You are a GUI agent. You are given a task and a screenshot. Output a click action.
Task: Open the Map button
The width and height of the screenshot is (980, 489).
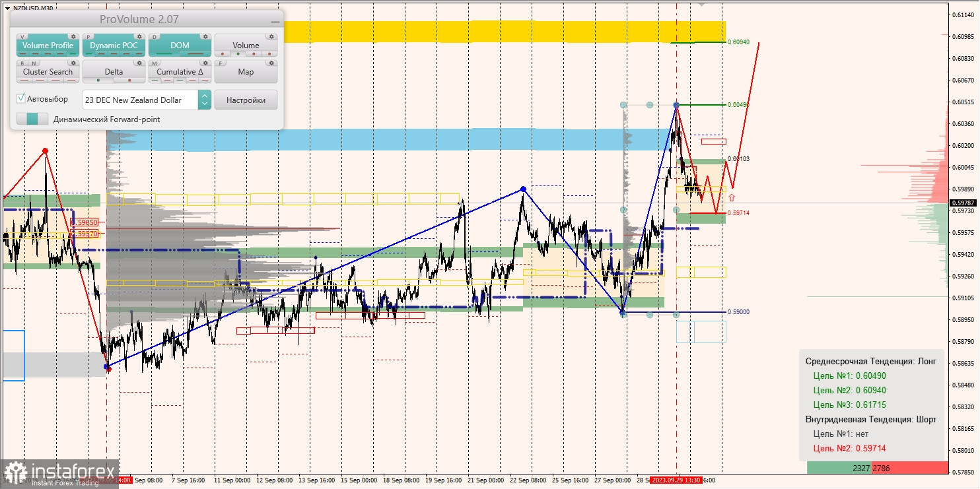(x=246, y=72)
